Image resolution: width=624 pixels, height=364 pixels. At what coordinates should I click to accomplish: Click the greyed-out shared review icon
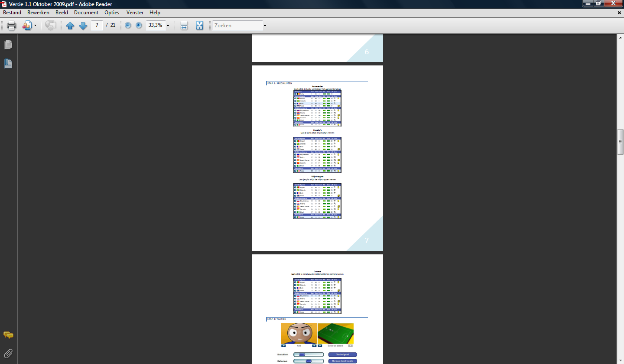(x=51, y=26)
